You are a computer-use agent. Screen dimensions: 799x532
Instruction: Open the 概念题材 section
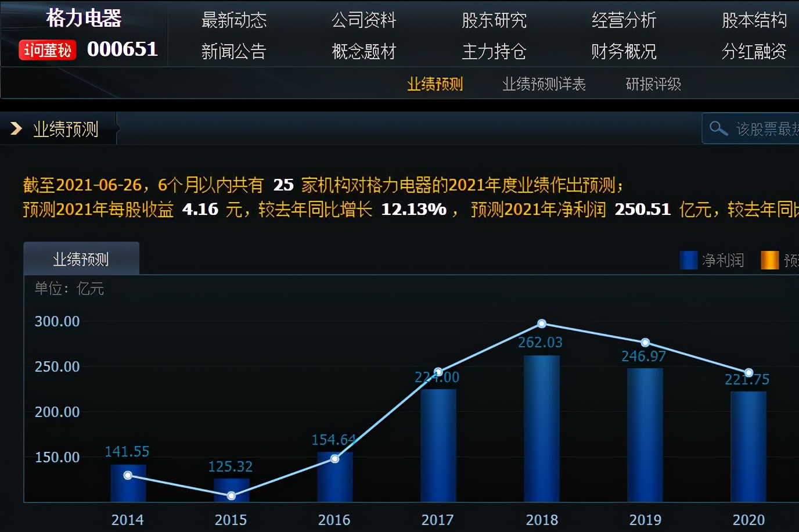pyautogui.click(x=363, y=52)
